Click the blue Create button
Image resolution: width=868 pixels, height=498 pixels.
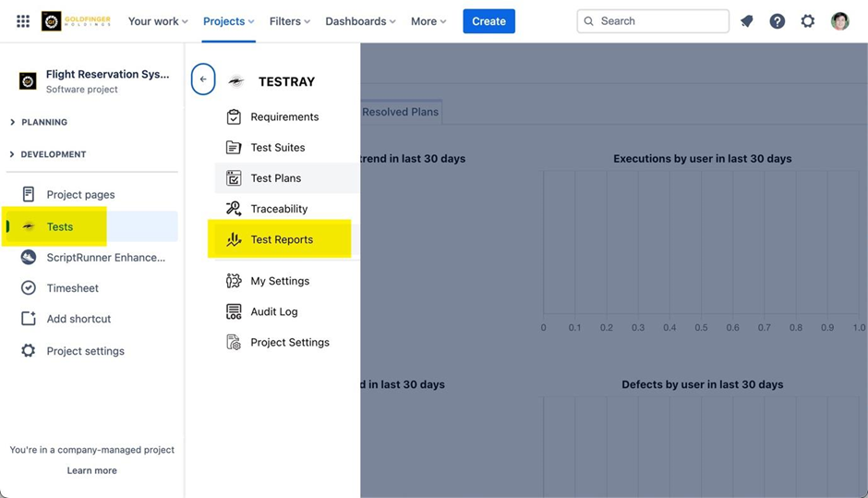tap(488, 21)
